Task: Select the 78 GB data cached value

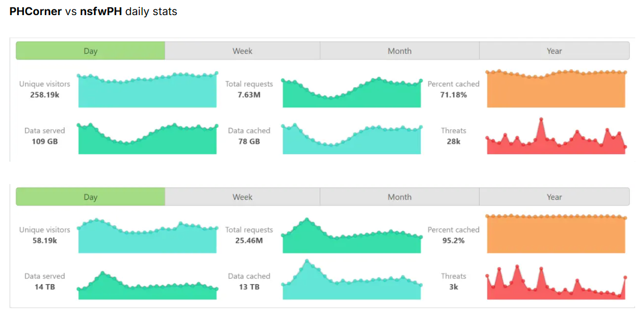Action: [249, 142]
